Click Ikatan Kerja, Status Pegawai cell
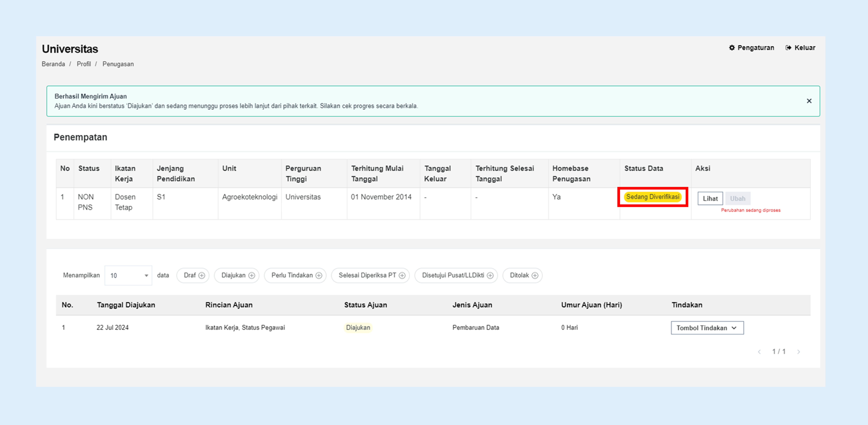868x425 pixels. (245, 328)
